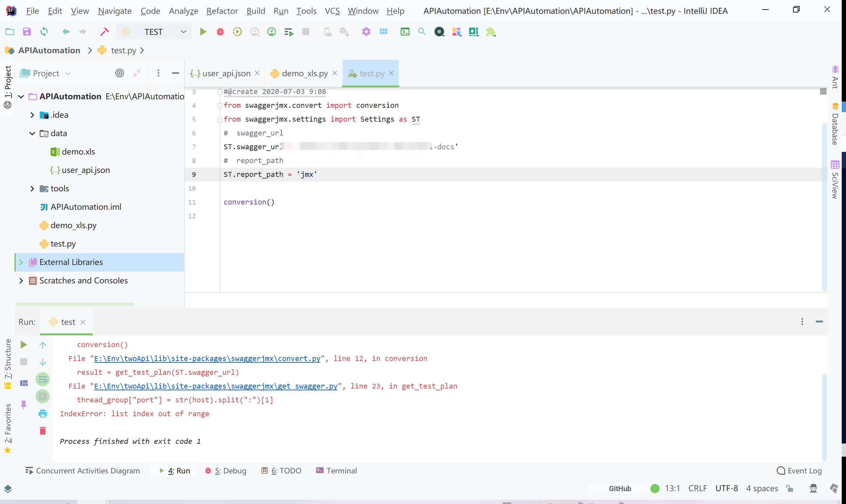Open the Terminal tool tab
The image size is (846, 504).
click(337, 471)
